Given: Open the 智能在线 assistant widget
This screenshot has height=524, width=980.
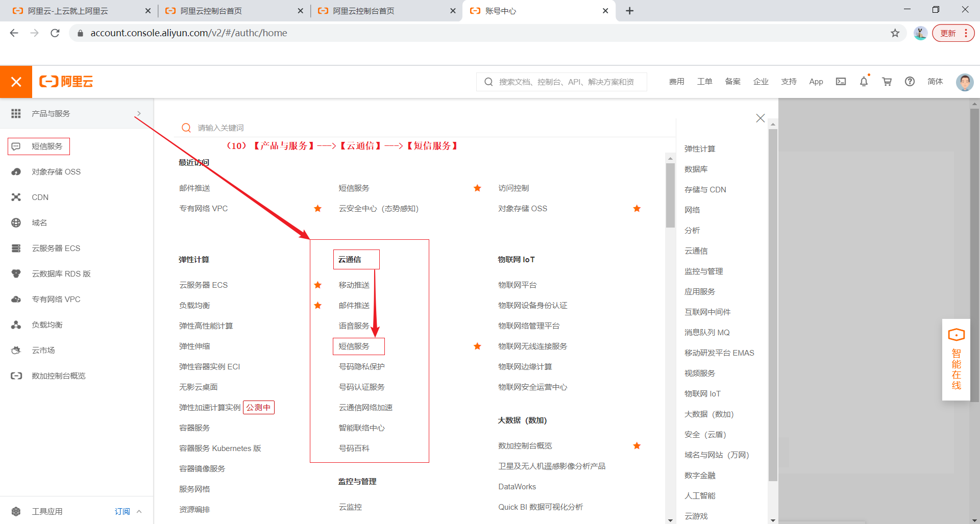Looking at the screenshot, I should pos(956,360).
